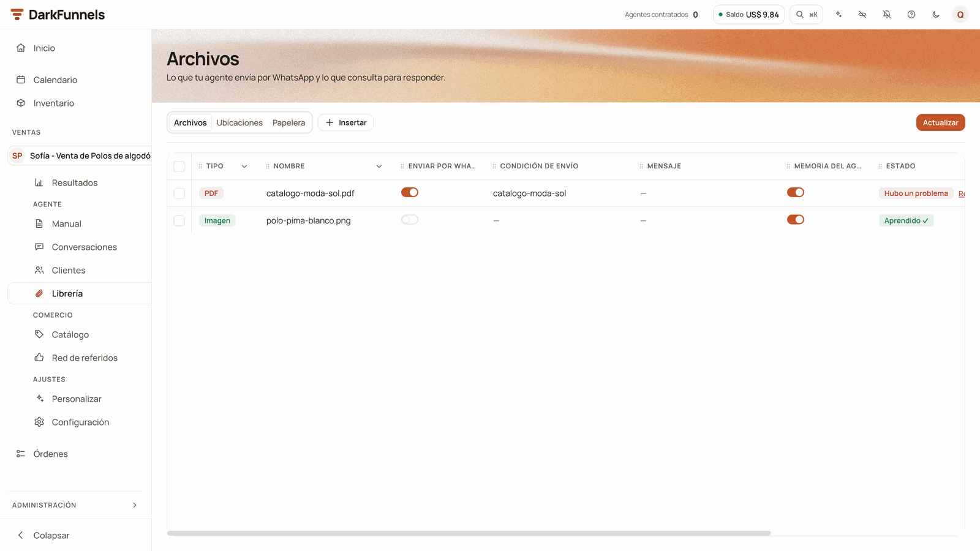Click the Inventario box icon
This screenshot has height=551, width=980.
point(21,103)
